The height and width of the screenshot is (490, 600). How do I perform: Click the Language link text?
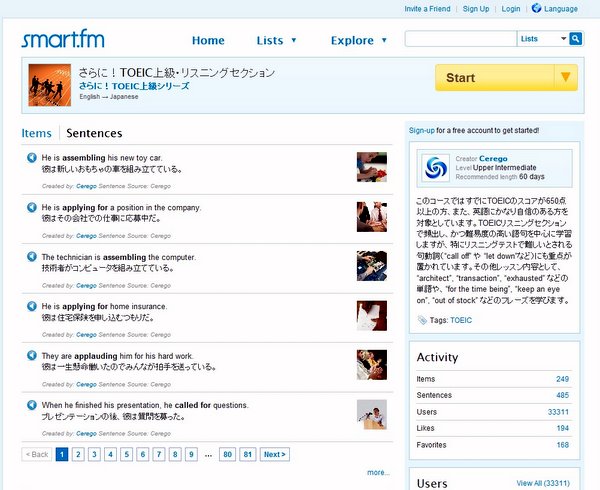[x=561, y=9]
